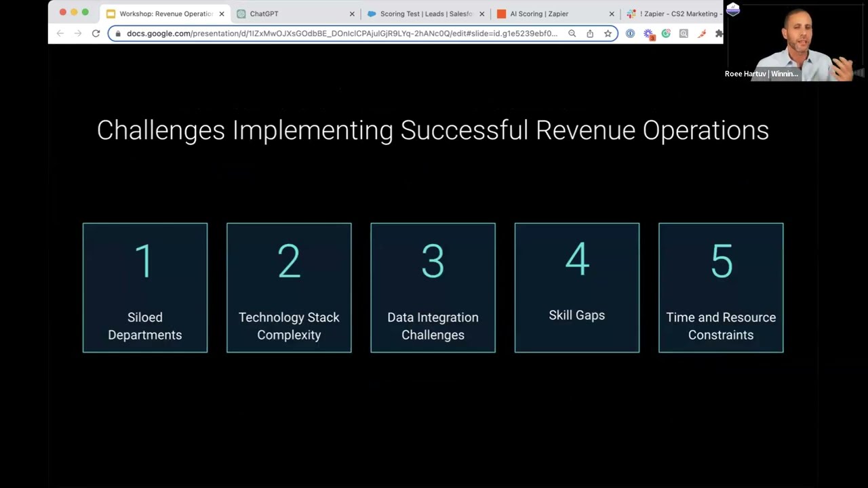Click the hexagon badge logo above the webcam
Viewport: 868px width, 488px height.
[x=732, y=9]
